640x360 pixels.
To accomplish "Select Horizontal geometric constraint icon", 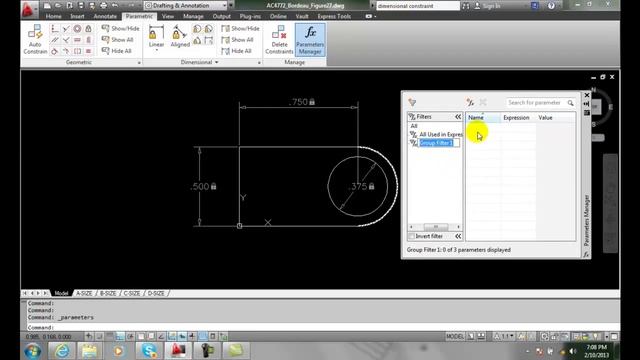I will click(x=77, y=40).
